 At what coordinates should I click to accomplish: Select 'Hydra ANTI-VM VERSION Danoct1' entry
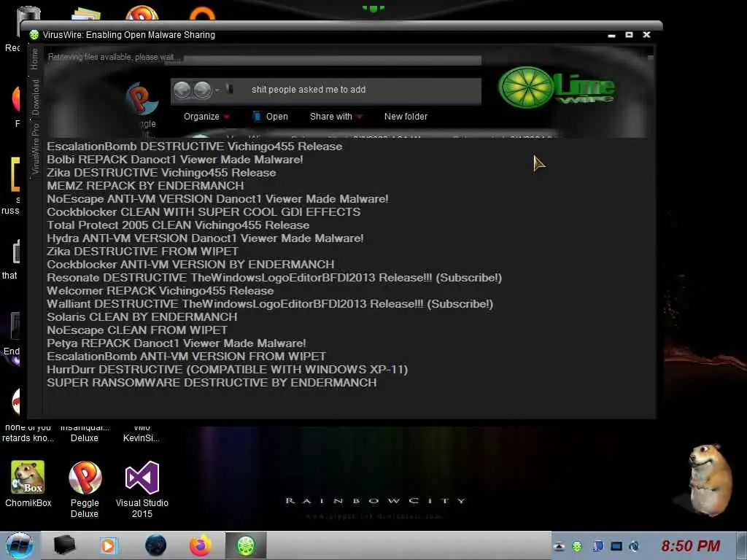pos(205,238)
